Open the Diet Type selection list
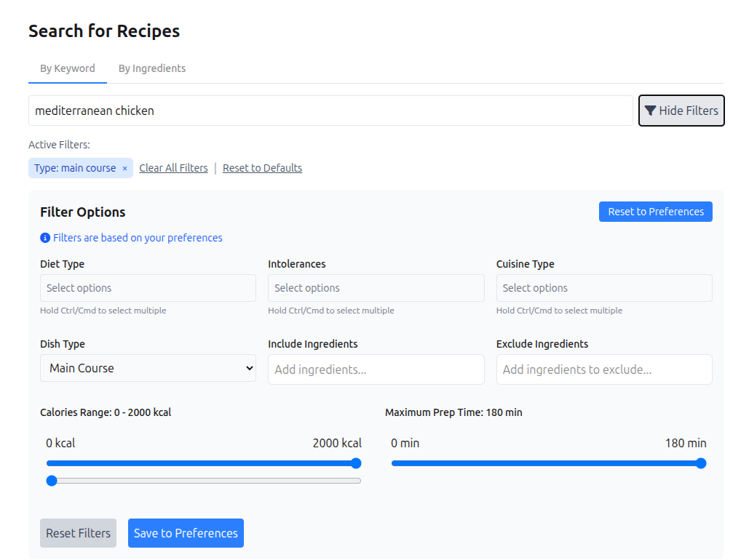Image resolution: width=749 pixels, height=560 pixels. 148,287
